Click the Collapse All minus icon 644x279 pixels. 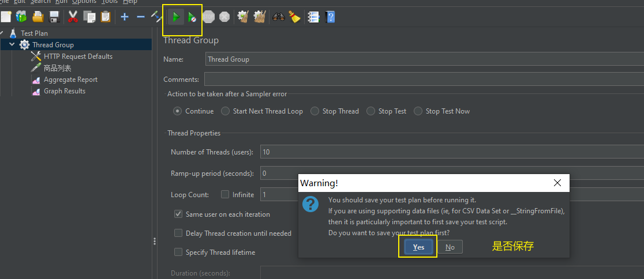pos(140,17)
